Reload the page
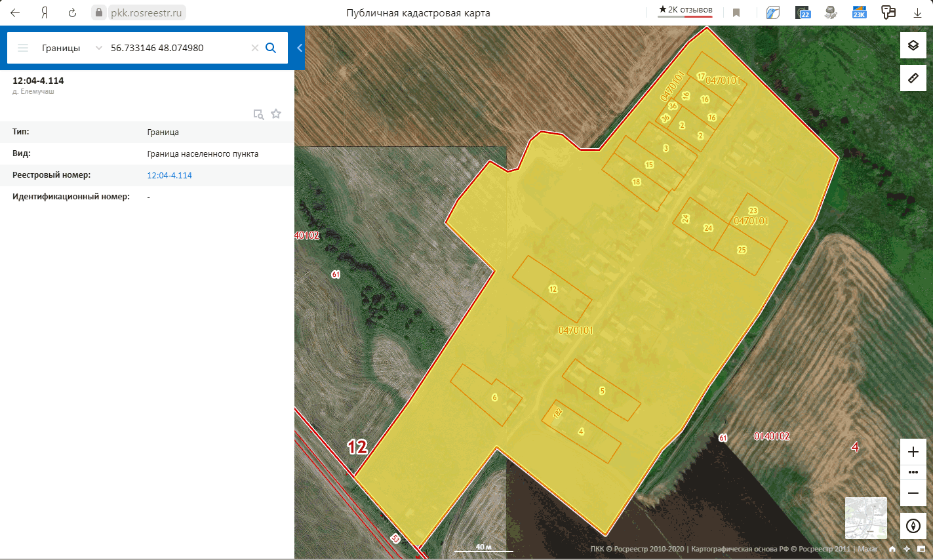 [x=73, y=12]
